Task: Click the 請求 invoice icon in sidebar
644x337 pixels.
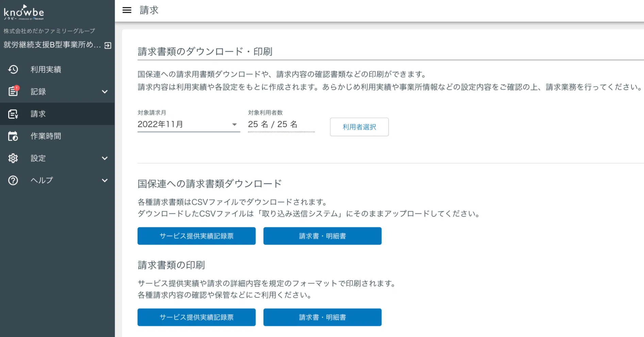Action: (x=13, y=114)
